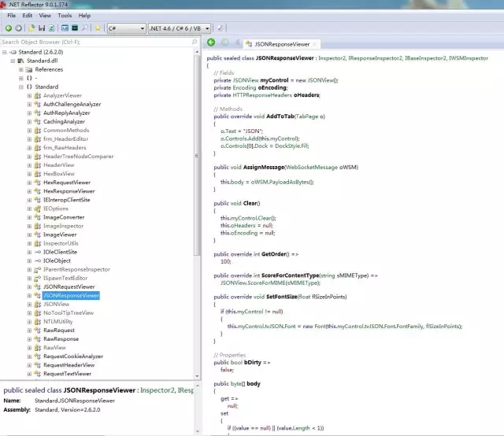Select HexResponseViewer in the tree
This screenshot has height=436, width=504.
coord(69,191)
